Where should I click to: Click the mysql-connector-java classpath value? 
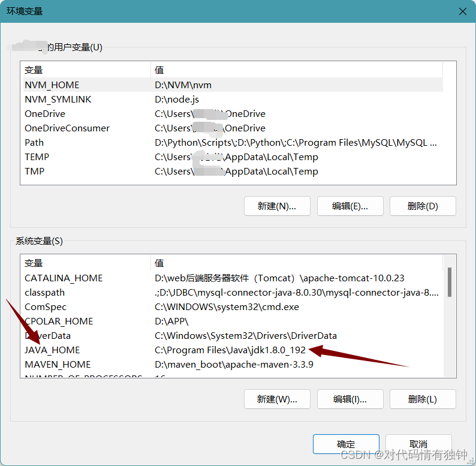(x=297, y=292)
